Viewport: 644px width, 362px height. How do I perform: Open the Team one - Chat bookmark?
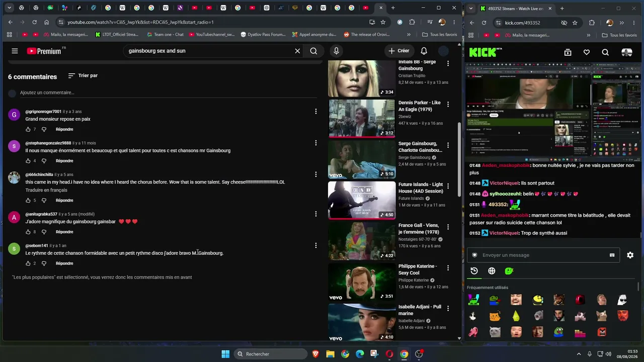point(165,35)
